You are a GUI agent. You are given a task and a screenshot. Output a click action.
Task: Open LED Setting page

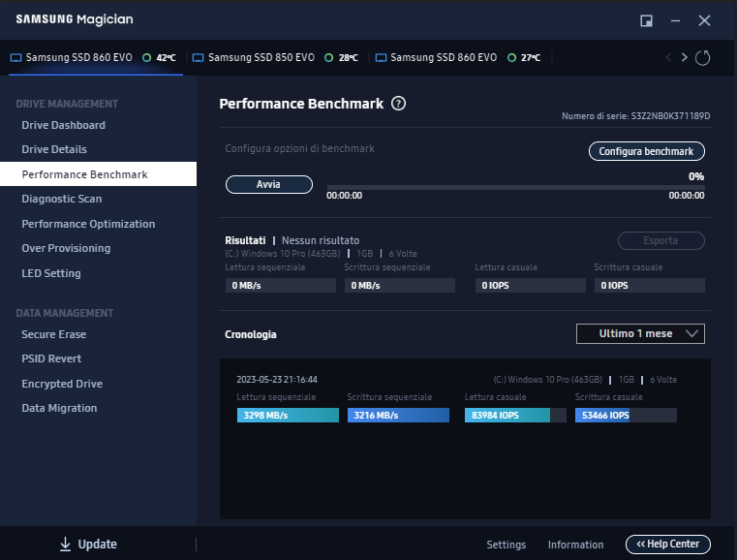51,273
